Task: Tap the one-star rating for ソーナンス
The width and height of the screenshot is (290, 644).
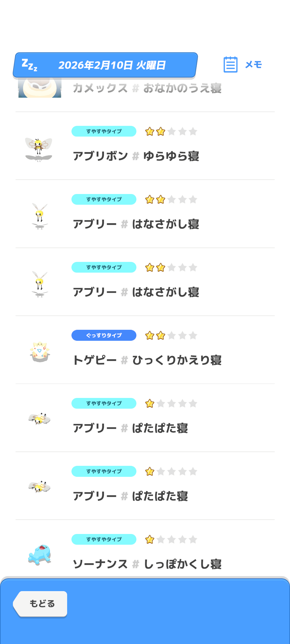Action: pyautogui.click(x=171, y=539)
